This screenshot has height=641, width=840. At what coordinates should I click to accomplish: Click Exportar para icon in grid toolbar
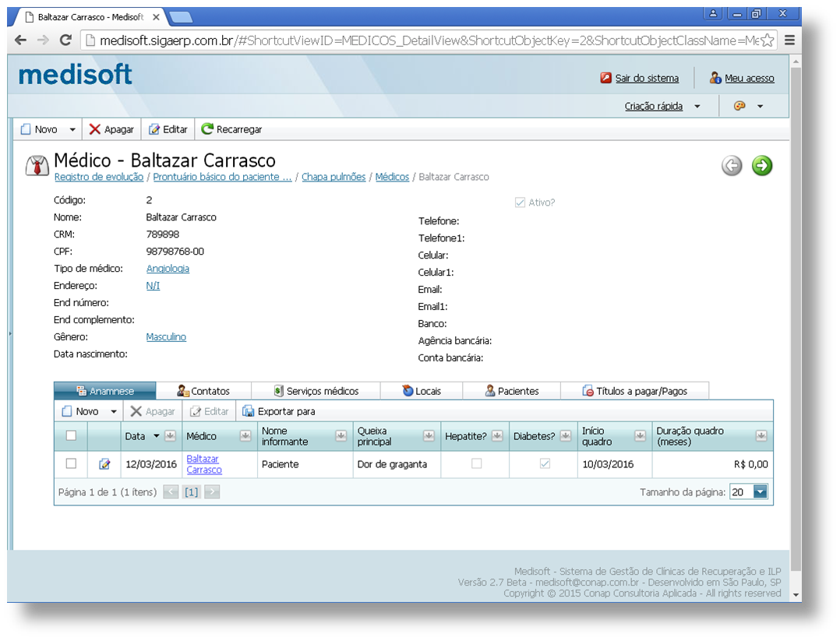(248, 411)
